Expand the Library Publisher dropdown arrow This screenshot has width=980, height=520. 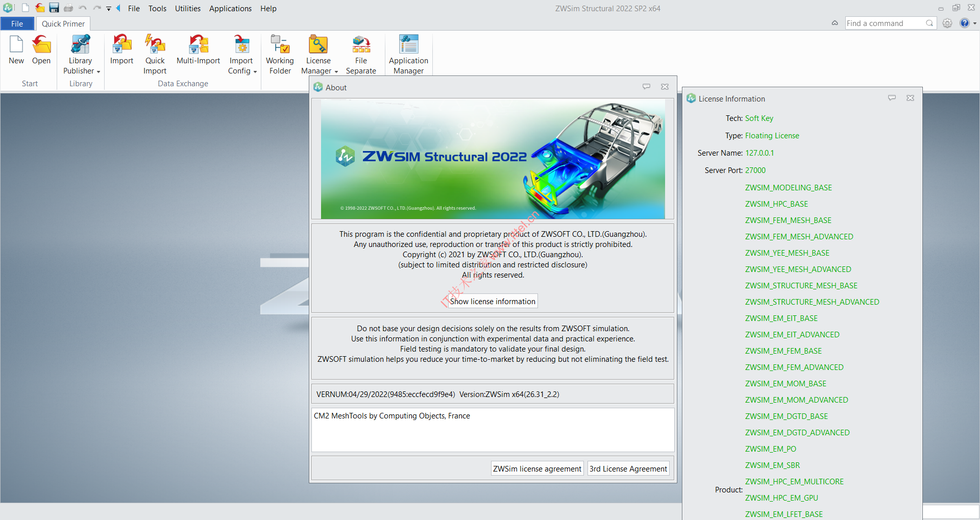click(98, 71)
